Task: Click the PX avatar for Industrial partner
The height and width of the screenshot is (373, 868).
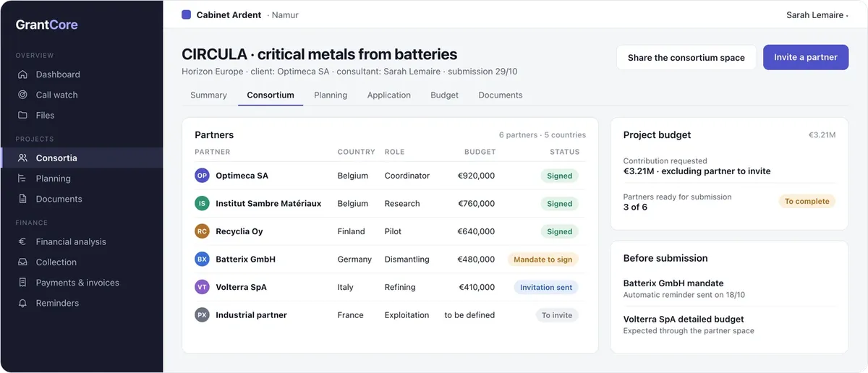Action: coord(202,315)
